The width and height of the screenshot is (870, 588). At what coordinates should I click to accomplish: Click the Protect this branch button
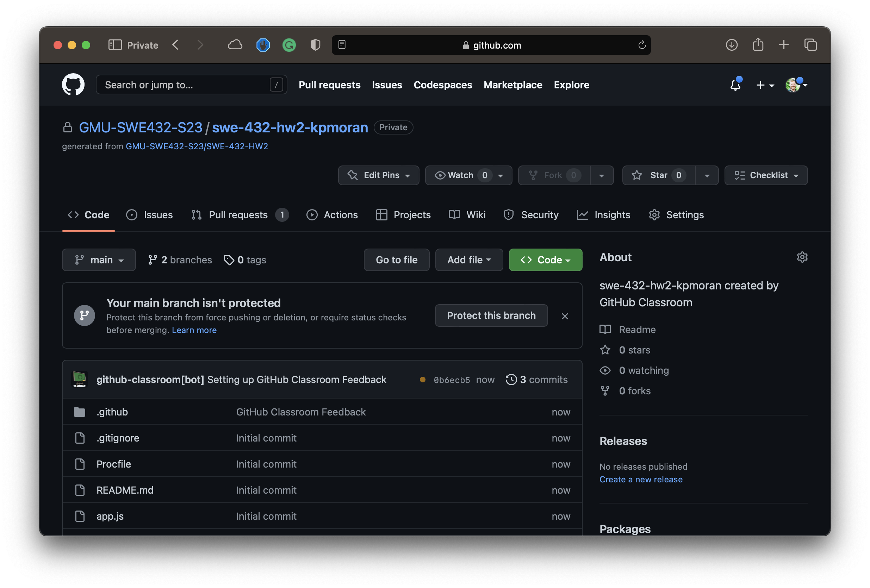491,315
